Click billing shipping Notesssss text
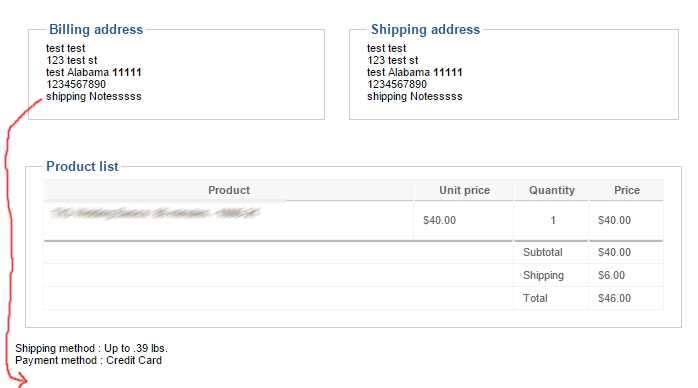This screenshot has height=388, width=698. (x=93, y=97)
